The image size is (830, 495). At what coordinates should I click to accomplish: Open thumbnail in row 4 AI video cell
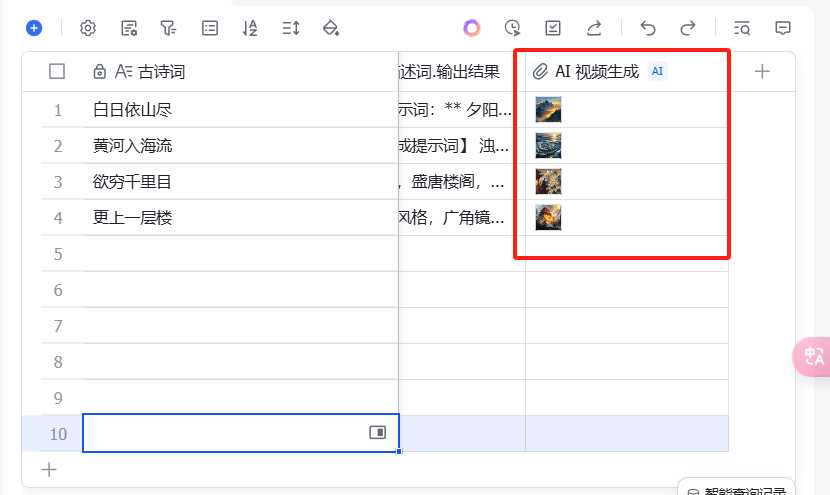click(548, 218)
